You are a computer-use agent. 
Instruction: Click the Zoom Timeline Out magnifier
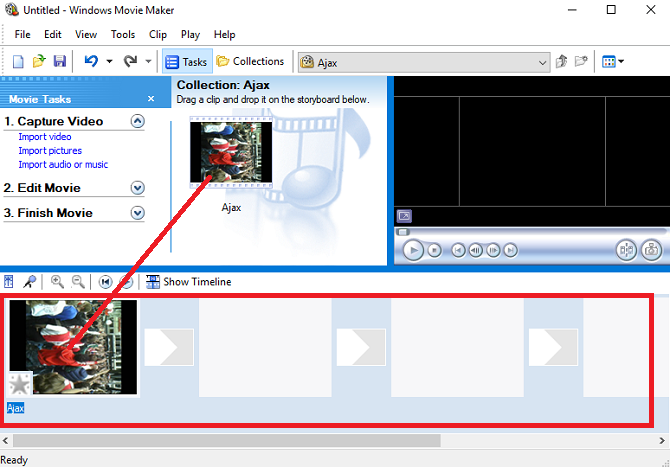point(78,282)
